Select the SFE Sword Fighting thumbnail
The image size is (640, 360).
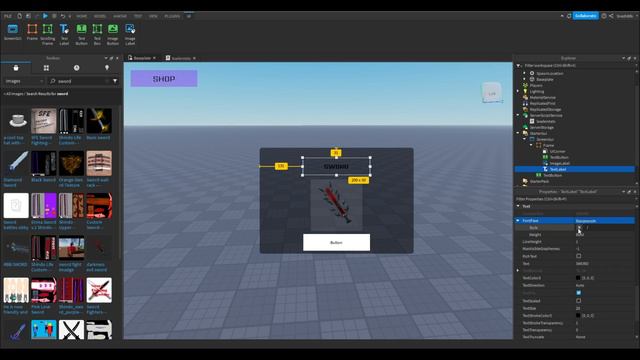pos(44,121)
